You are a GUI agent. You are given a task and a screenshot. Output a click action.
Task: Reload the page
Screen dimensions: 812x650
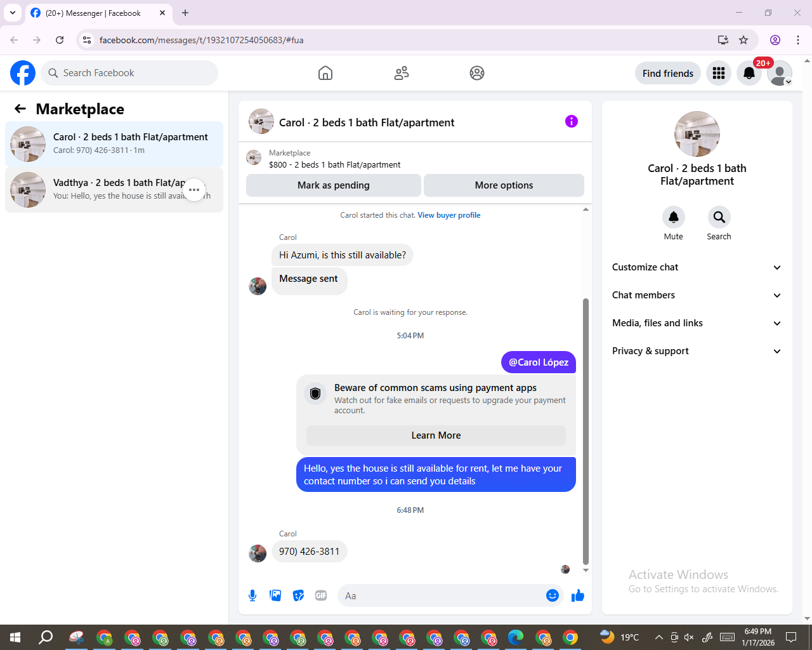[x=60, y=40]
